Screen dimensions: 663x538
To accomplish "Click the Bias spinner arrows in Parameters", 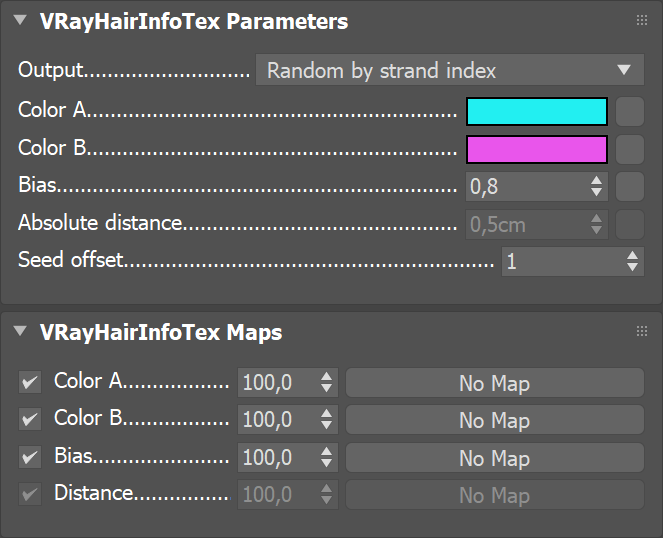I will click(597, 187).
